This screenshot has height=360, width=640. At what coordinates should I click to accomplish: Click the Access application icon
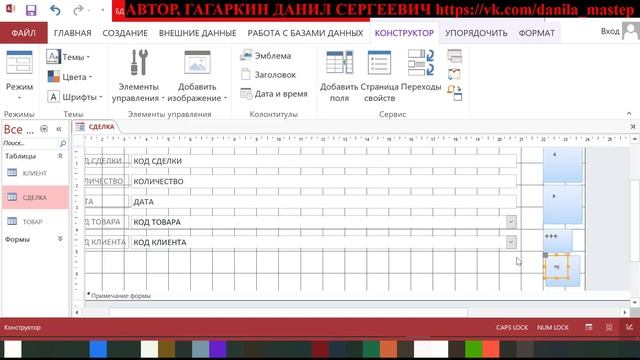pyautogui.click(x=10, y=9)
